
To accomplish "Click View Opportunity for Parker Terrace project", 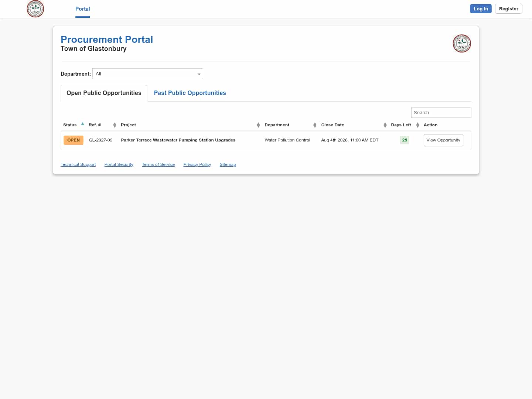I will pos(443,140).
